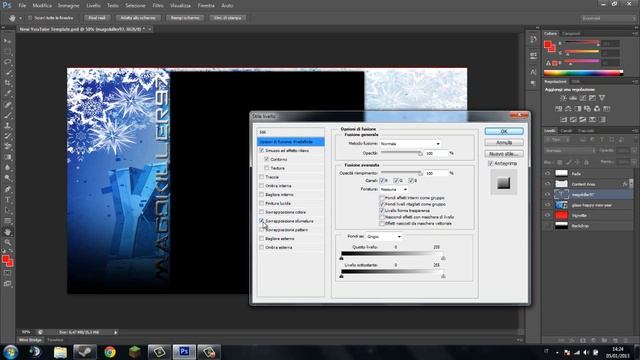The width and height of the screenshot is (640, 360).
Task: Open Google Chrome from the taskbar
Action: tap(110, 351)
